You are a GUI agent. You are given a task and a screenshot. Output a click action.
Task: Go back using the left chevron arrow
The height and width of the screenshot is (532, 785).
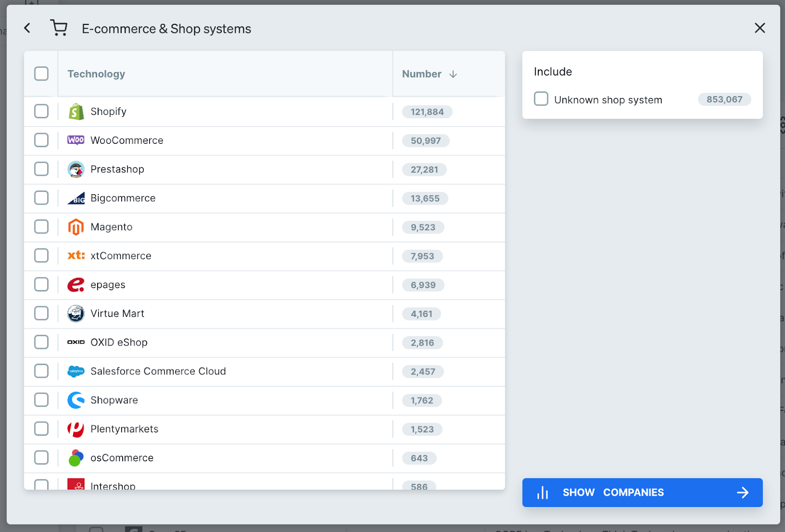27,28
